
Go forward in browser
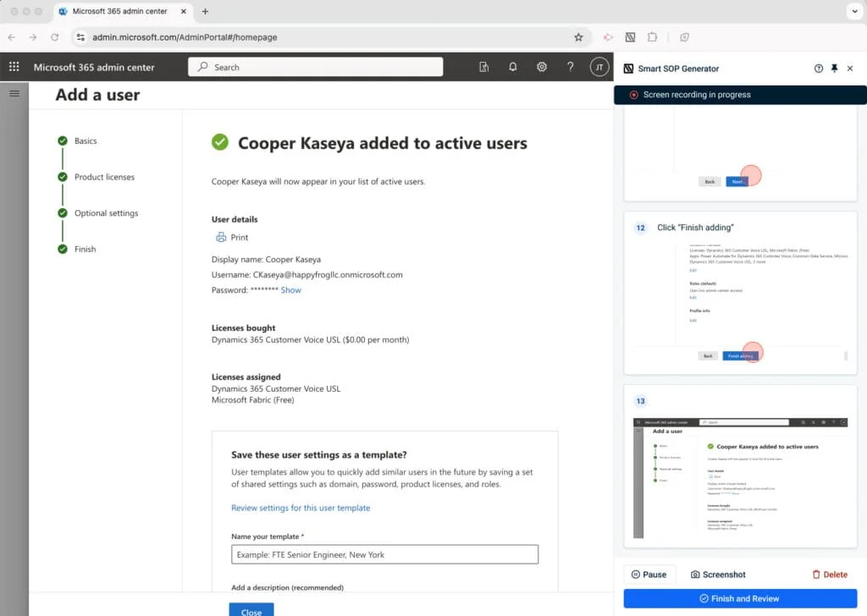tap(33, 37)
